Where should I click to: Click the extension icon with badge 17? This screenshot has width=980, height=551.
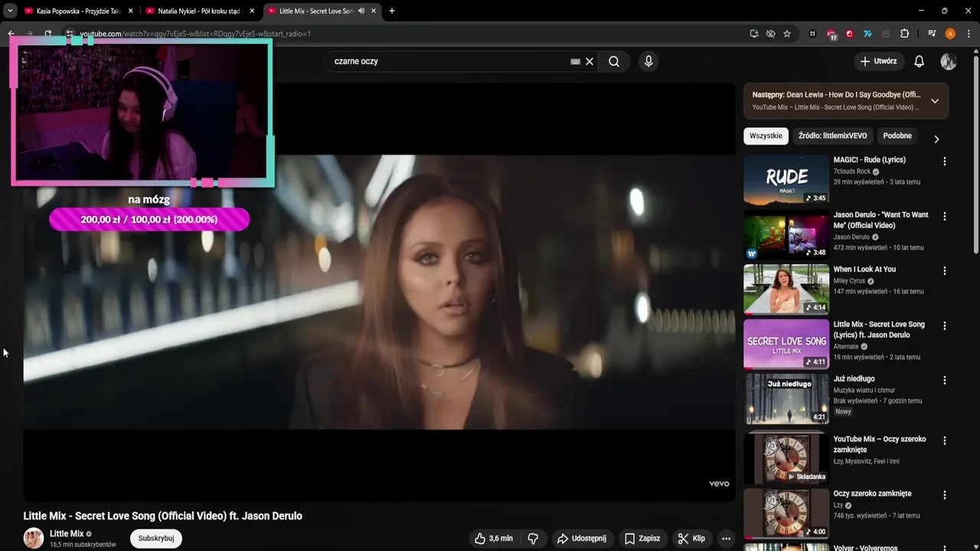[831, 34]
